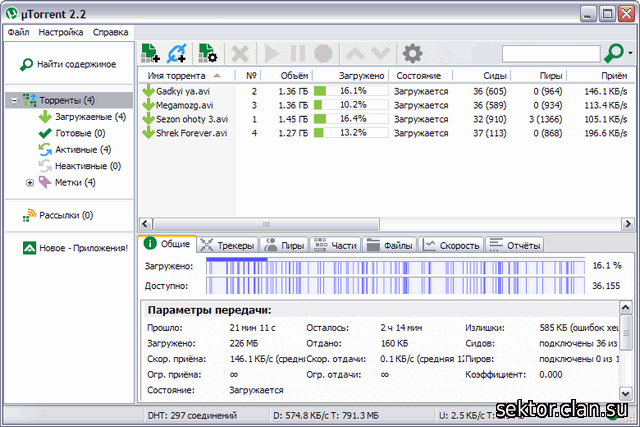Sort by Имя торрента column header

coord(187,76)
